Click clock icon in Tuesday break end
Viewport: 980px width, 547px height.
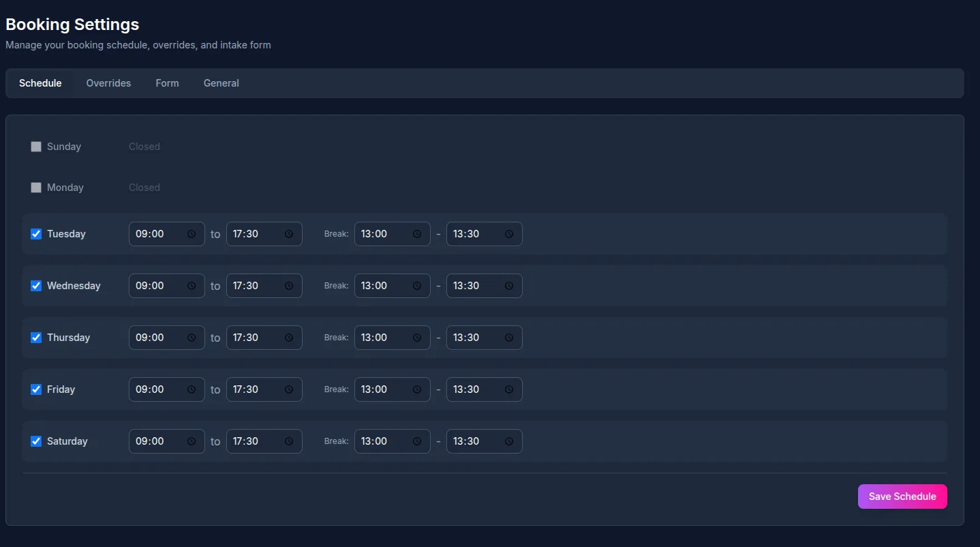click(509, 234)
